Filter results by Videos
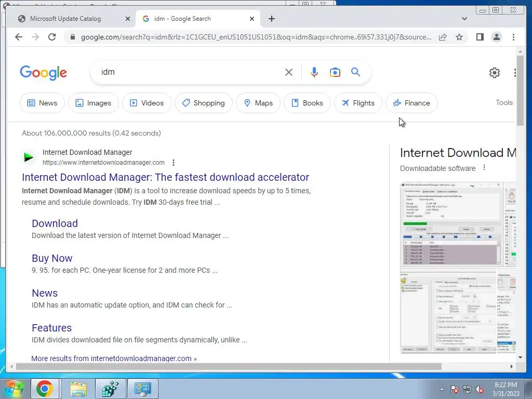This screenshot has height=399, width=532. 147,103
